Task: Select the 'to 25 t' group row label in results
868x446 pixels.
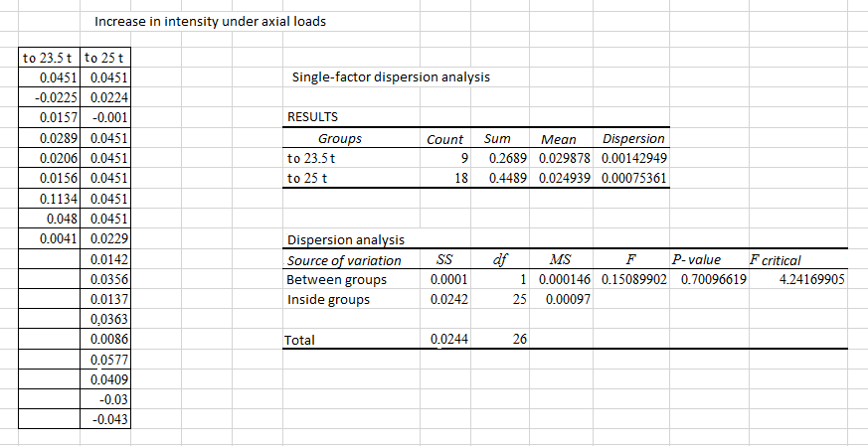Action: pos(306,178)
